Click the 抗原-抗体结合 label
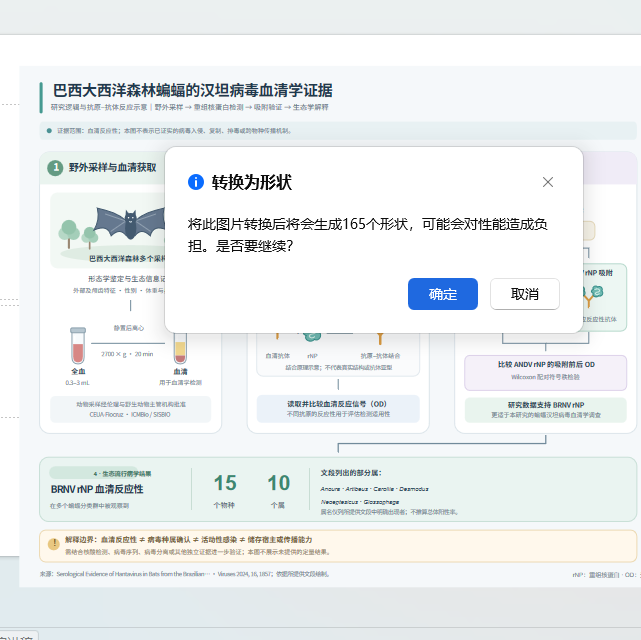Image resolution: width=641 pixels, height=640 pixels. pyautogui.click(x=380, y=356)
